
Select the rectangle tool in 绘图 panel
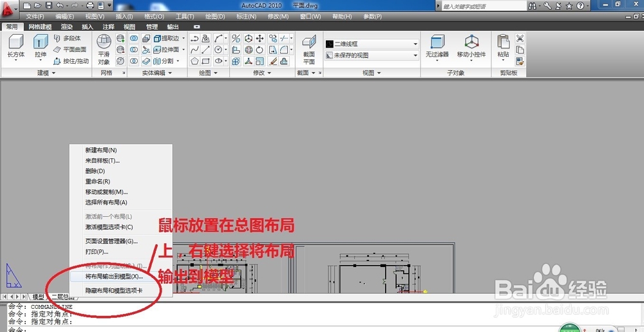coord(206,61)
